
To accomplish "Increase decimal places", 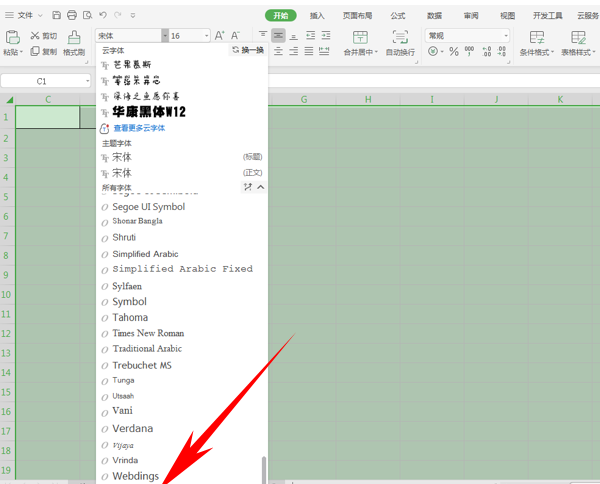I will (x=487, y=51).
